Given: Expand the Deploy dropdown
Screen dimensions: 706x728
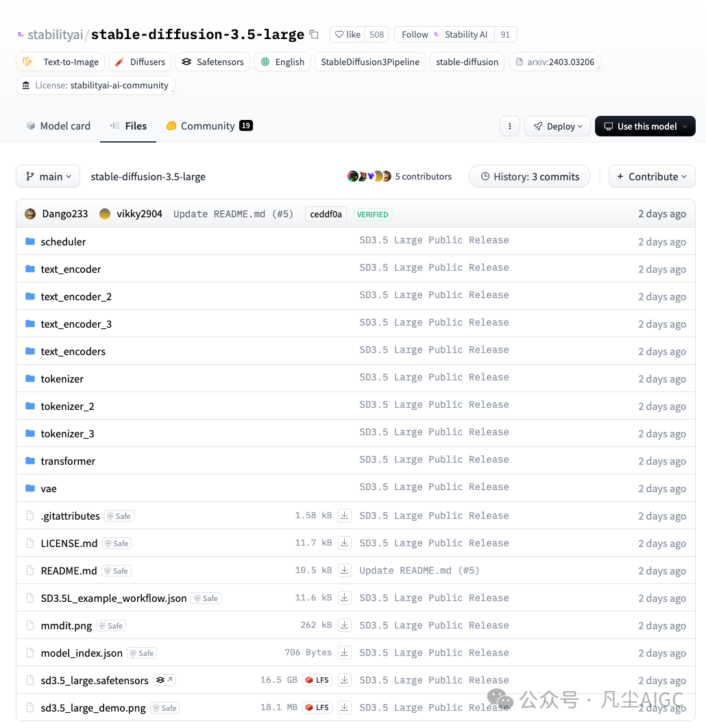Looking at the screenshot, I should 557,126.
